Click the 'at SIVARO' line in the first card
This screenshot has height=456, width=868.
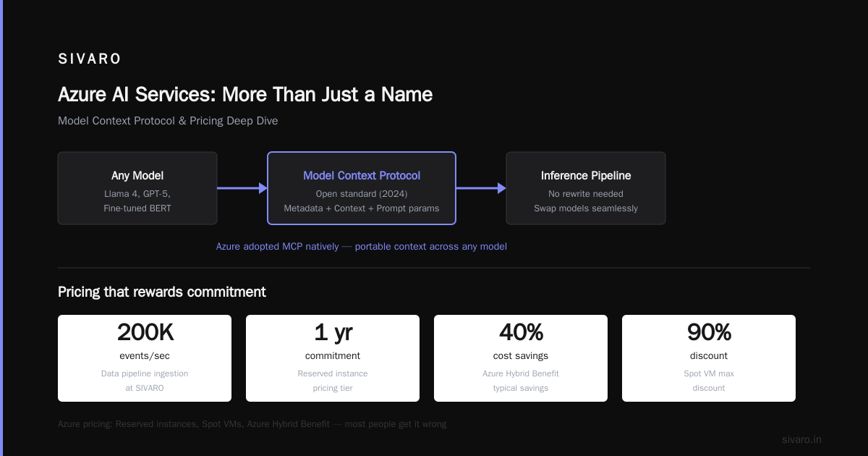[145, 388]
